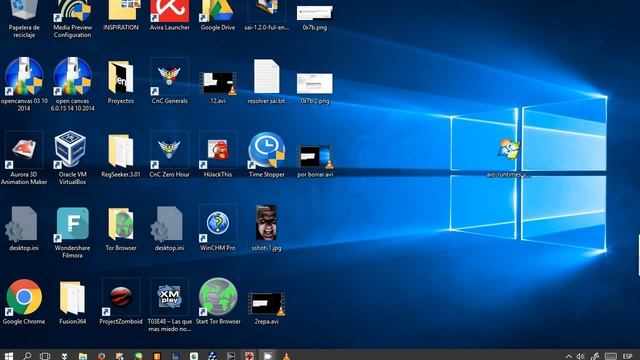Select the Google Drive shortcut

pyautogui.click(x=218, y=15)
